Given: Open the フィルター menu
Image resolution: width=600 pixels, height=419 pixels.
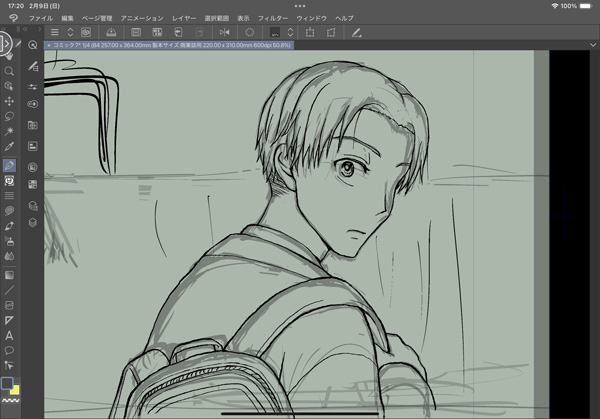Looking at the screenshot, I should [x=272, y=19].
